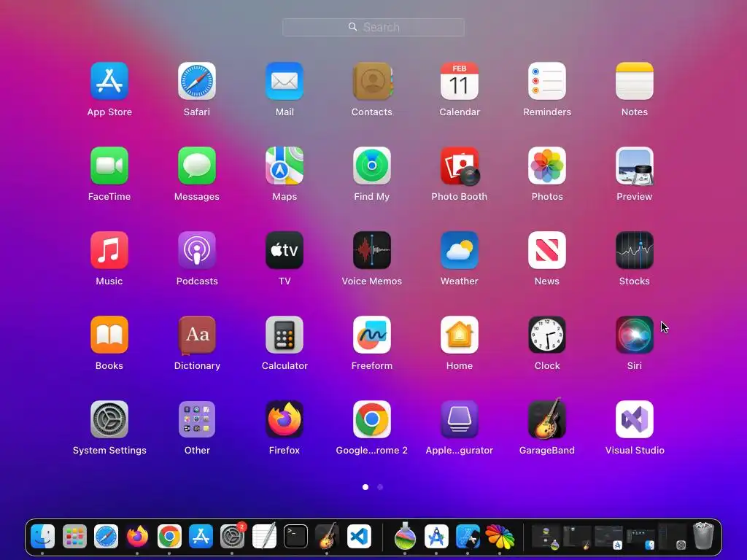This screenshot has height=560, width=747.
Task: Open GarageBand from the Launchpad grid
Action: (547, 418)
